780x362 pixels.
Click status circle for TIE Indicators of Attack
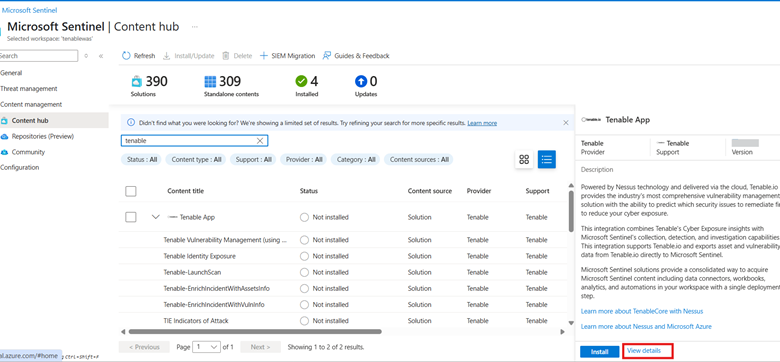[x=304, y=321]
